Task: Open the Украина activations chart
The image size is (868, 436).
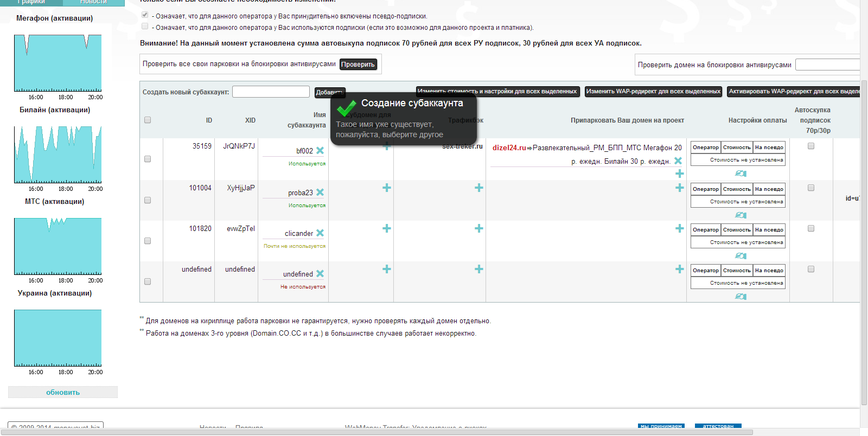Action: tap(58, 338)
